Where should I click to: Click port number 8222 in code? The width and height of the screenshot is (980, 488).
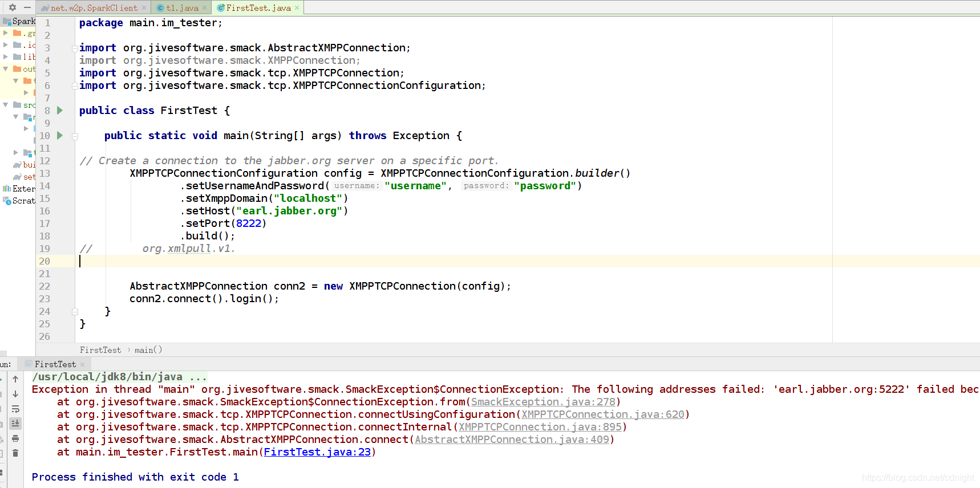click(248, 223)
